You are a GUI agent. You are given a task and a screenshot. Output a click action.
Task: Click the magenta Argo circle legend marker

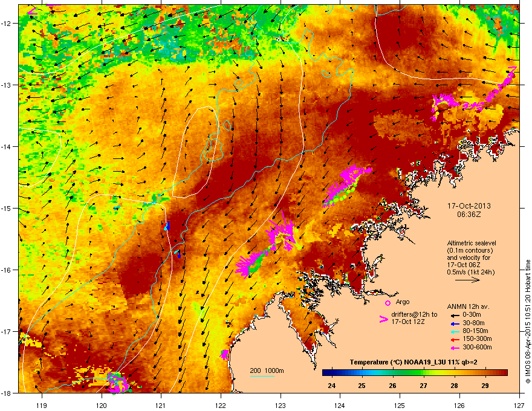coord(388,303)
